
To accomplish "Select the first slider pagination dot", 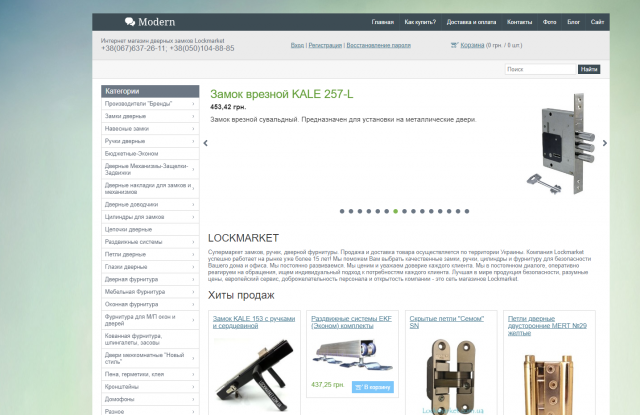I will point(342,211).
